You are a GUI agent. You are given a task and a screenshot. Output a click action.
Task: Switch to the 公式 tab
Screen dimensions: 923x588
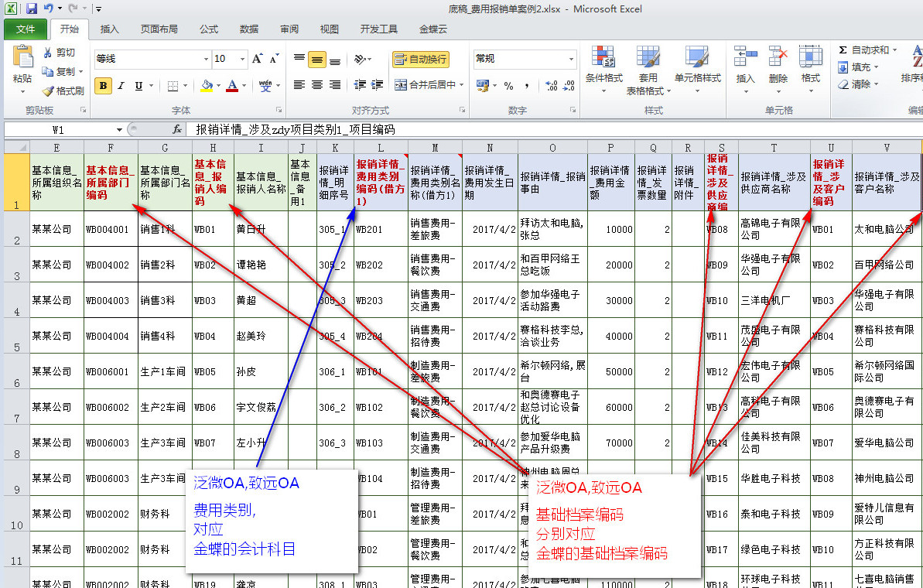pos(209,29)
